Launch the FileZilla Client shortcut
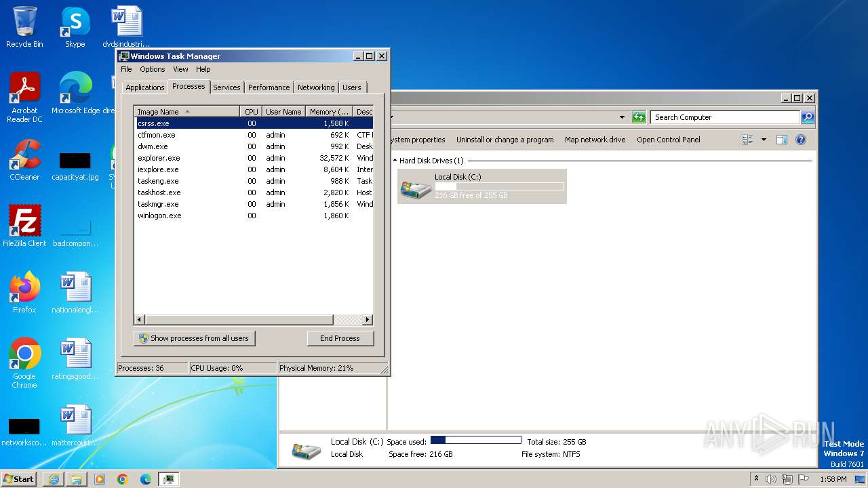The width and height of the screenshot is (868, 488). tap(24, 226)
